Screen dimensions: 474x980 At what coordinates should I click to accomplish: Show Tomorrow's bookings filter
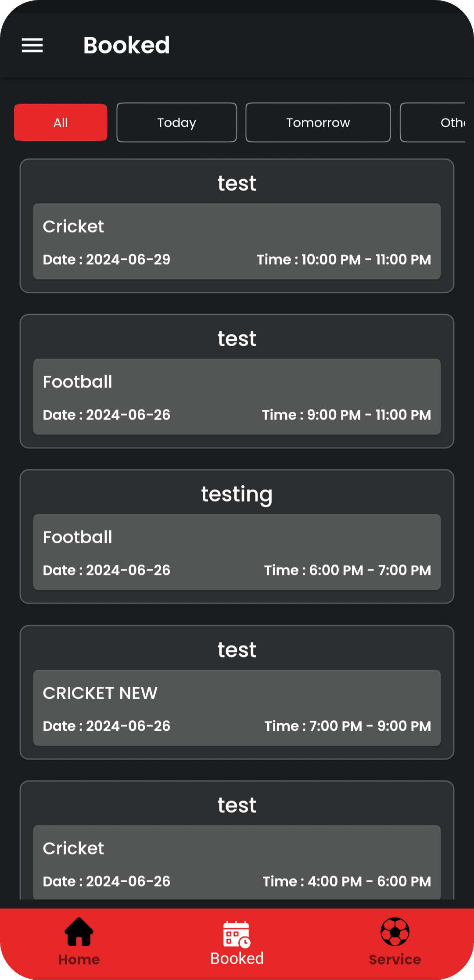[x=318, y=122]
